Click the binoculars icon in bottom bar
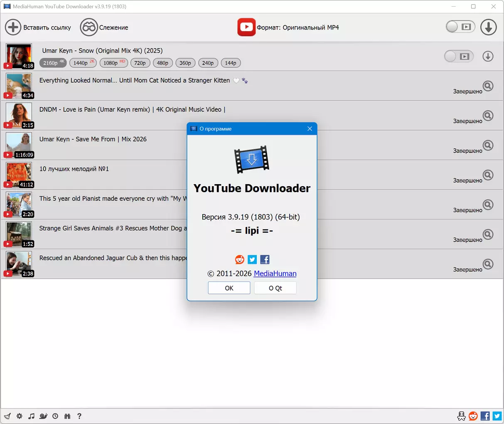 pos(67,416)
